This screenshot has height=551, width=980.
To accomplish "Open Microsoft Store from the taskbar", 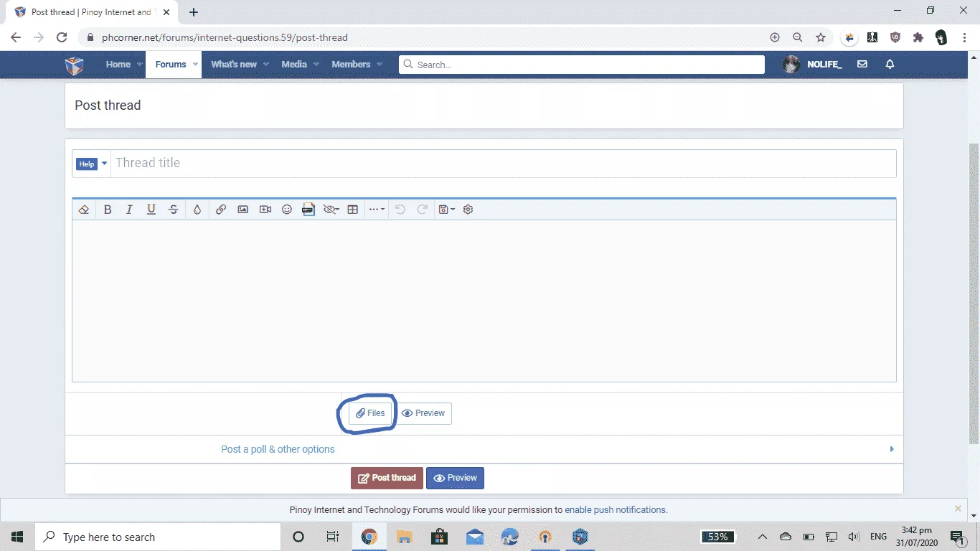I will pyautogui.click(x=439, y=537).
